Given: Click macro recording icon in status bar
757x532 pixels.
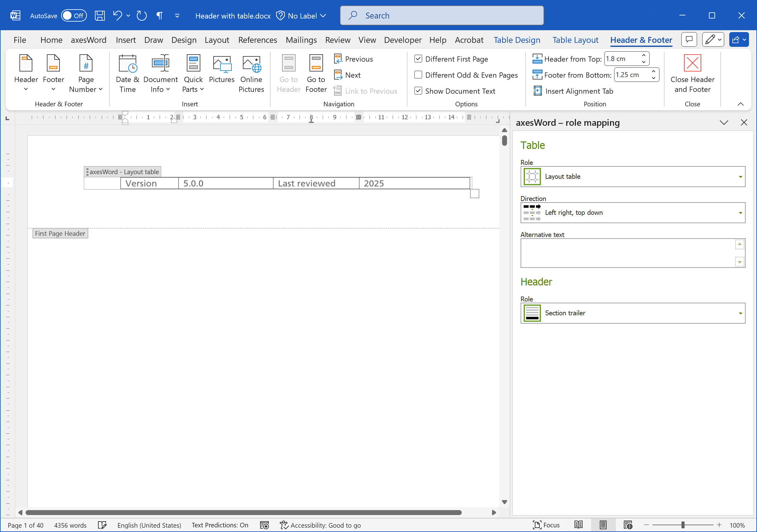Looking at the screenshot, I should (x=264, y=525).
